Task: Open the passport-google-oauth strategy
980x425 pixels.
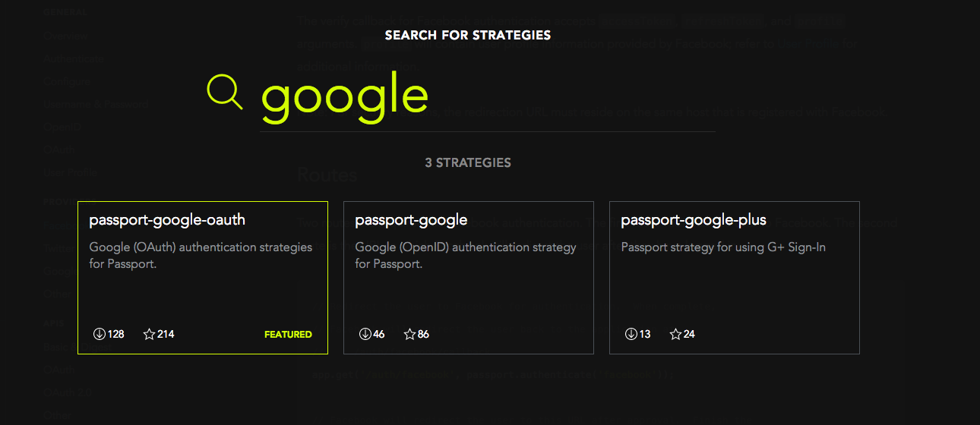Action: click(x=167, y=221)
